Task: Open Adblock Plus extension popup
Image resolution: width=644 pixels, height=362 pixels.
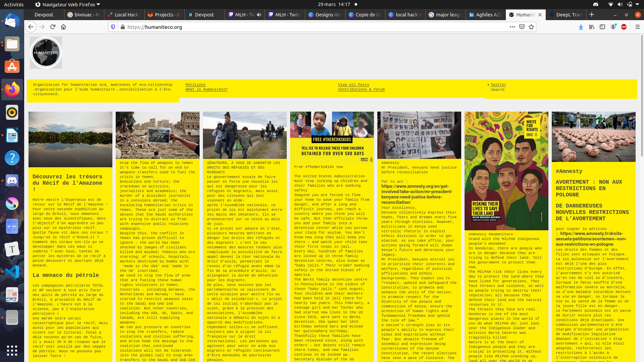Action: pyautogui.click(x=624, y=27)
